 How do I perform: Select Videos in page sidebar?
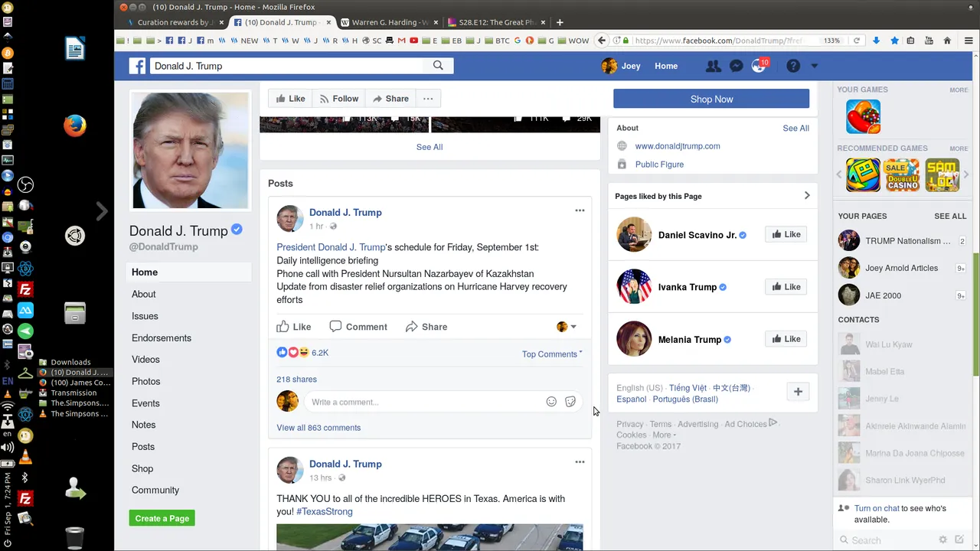(145, 360)
